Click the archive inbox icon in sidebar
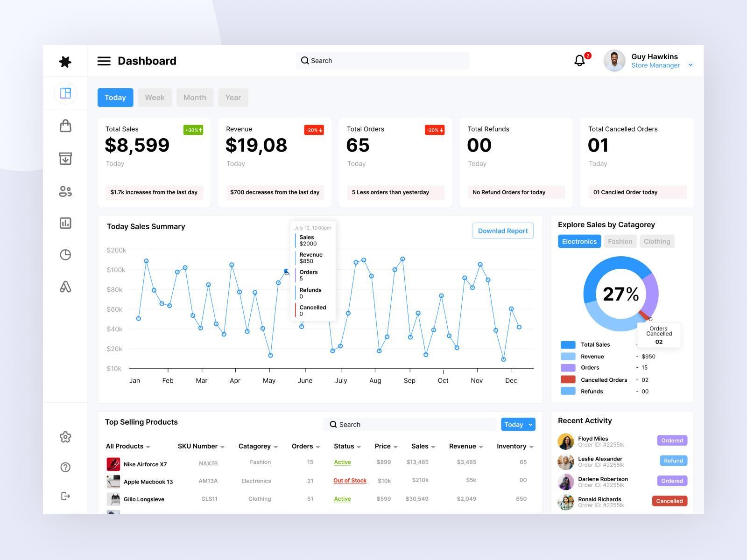The height and width of the screenshot is (560, 747). click(x=65, y=159)
